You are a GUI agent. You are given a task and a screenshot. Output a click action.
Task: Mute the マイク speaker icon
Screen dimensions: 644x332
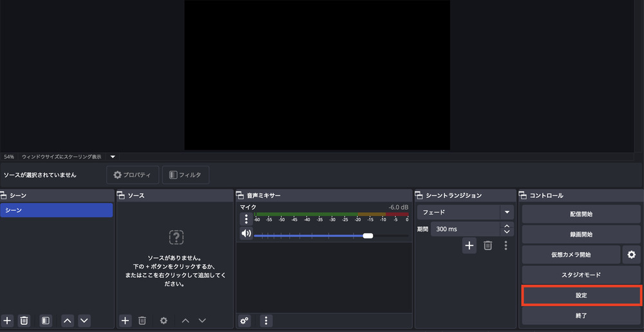(246, 234)
